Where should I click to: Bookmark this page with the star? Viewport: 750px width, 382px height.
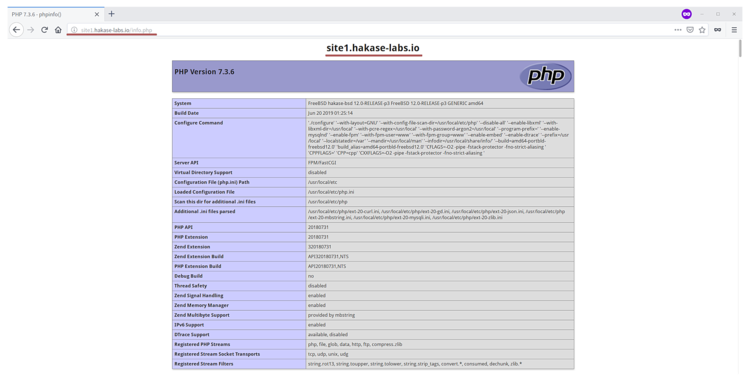tap(702, 30)
